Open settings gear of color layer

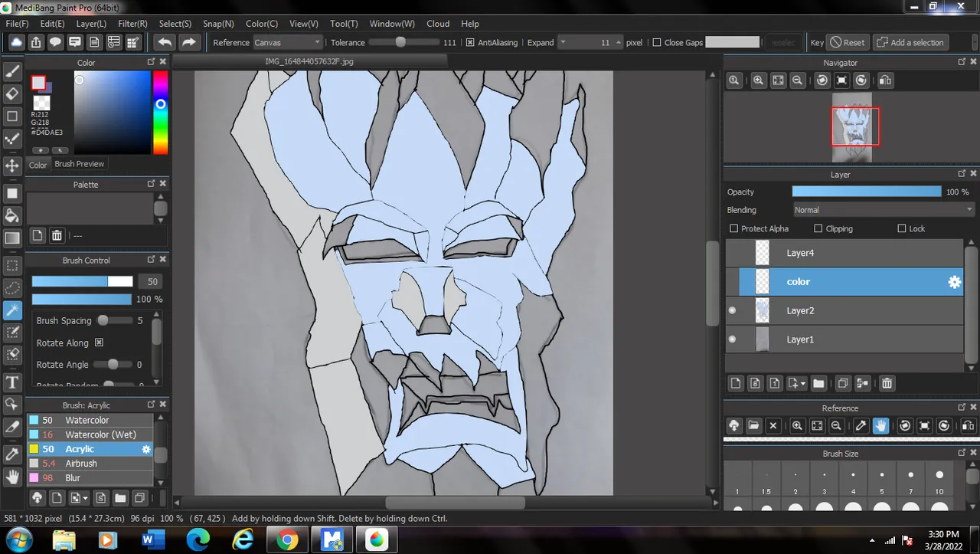pyautogui.click(x=954, y=282)
